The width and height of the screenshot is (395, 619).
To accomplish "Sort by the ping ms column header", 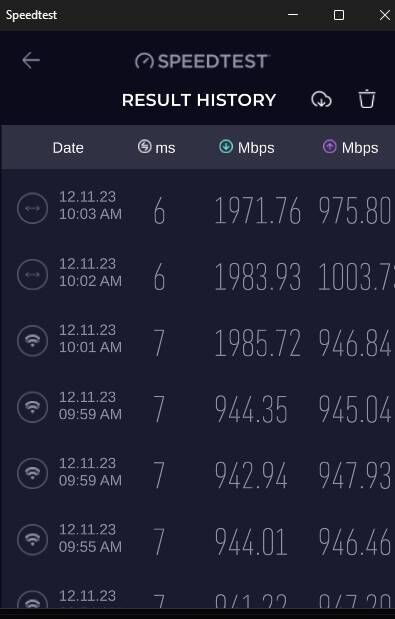I will (156, 148).
